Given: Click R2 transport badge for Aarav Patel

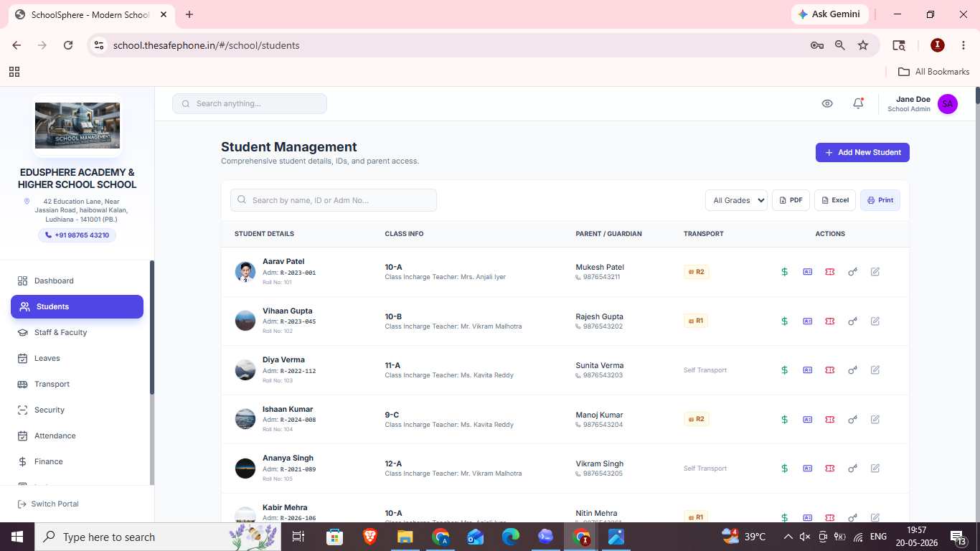Looking at the screenshot, I should tap(697, 272).
